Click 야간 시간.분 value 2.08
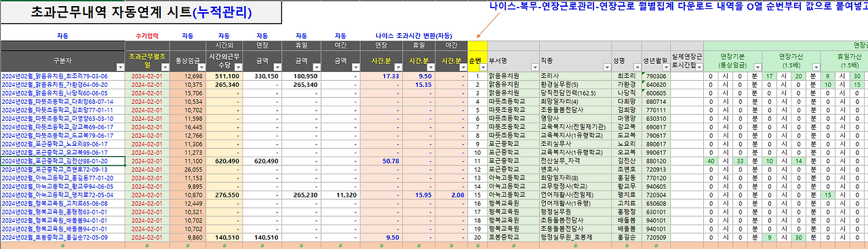 tap(451, 195)
